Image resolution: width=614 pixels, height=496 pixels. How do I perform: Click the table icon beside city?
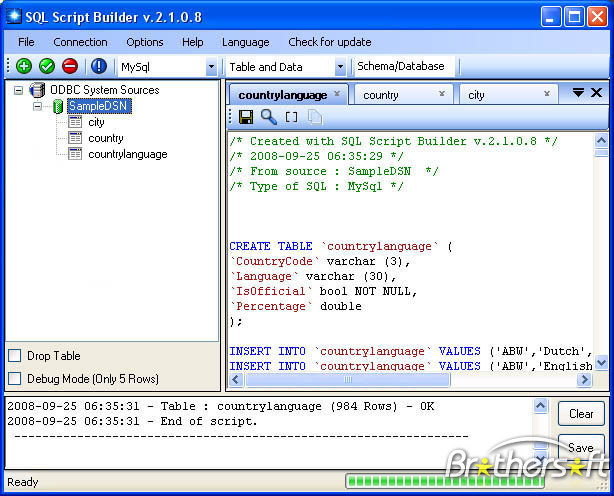[75, 122]
